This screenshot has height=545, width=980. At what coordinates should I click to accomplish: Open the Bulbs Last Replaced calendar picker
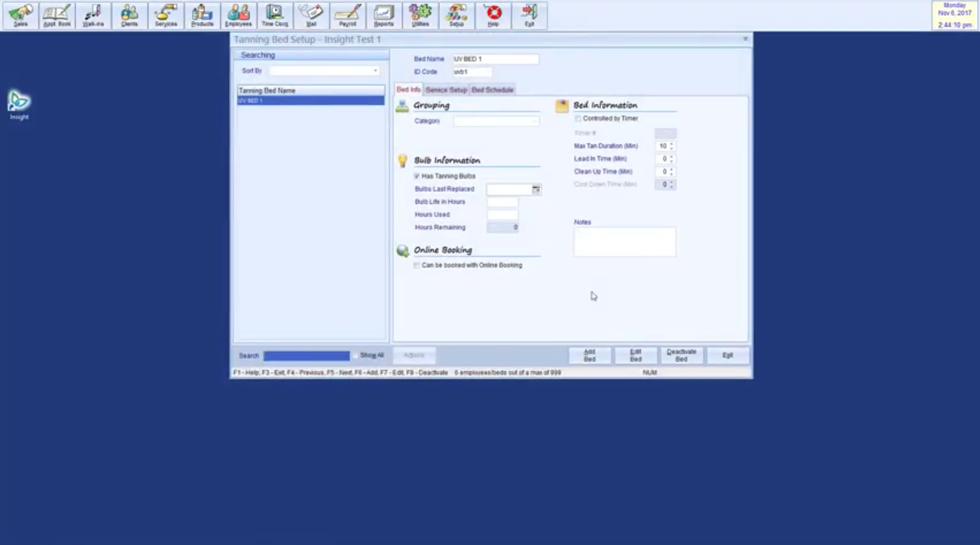tap(536, 190)
